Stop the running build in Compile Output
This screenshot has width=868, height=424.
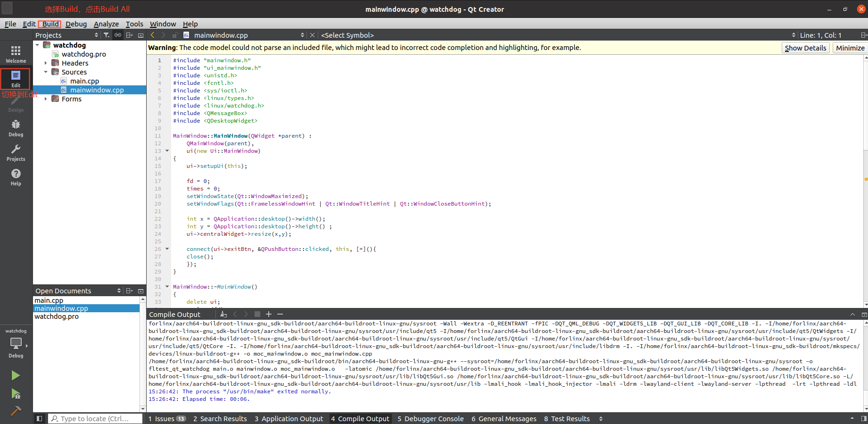click(257, 314)
